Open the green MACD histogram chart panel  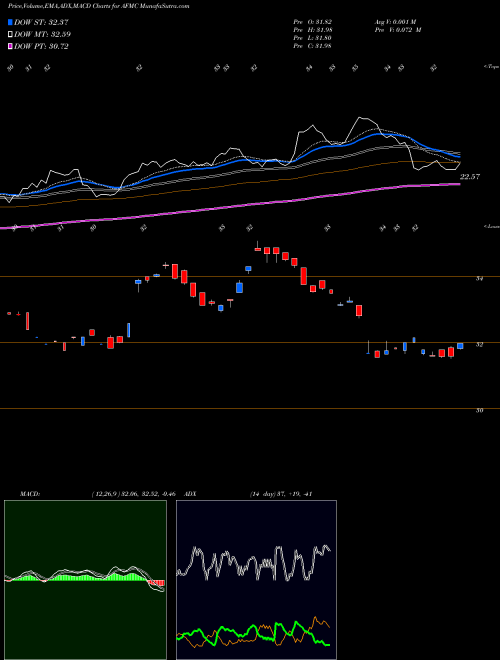click(85, 580)
